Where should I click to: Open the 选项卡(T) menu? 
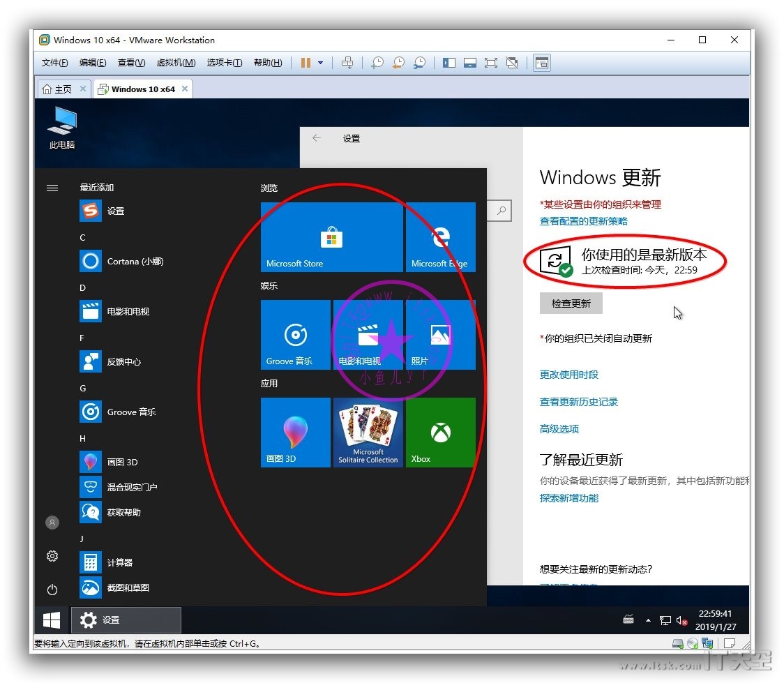click(225, 63)
